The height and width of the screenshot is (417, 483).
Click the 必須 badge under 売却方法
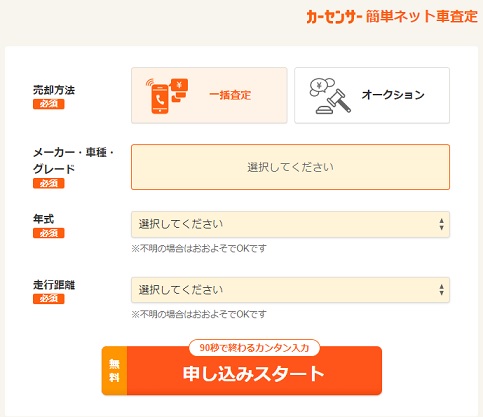pos(49,104)
